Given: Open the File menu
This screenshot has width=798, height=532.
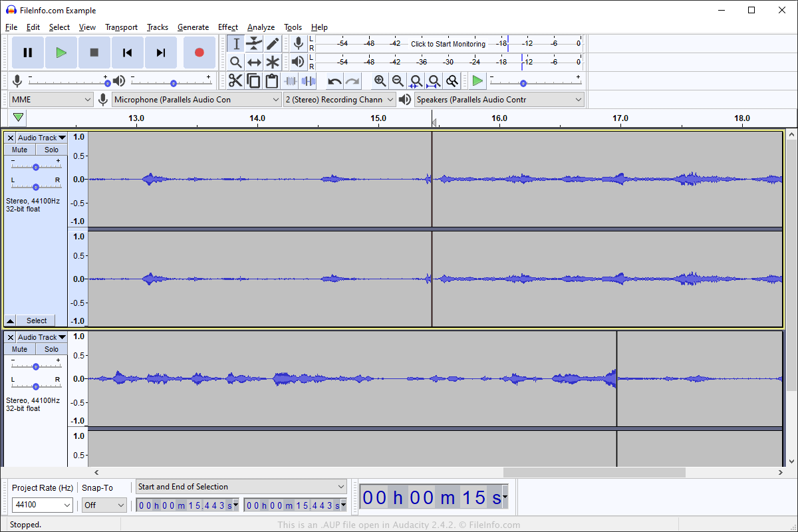Looking at the screenshot, I should [x=11, y=27].
